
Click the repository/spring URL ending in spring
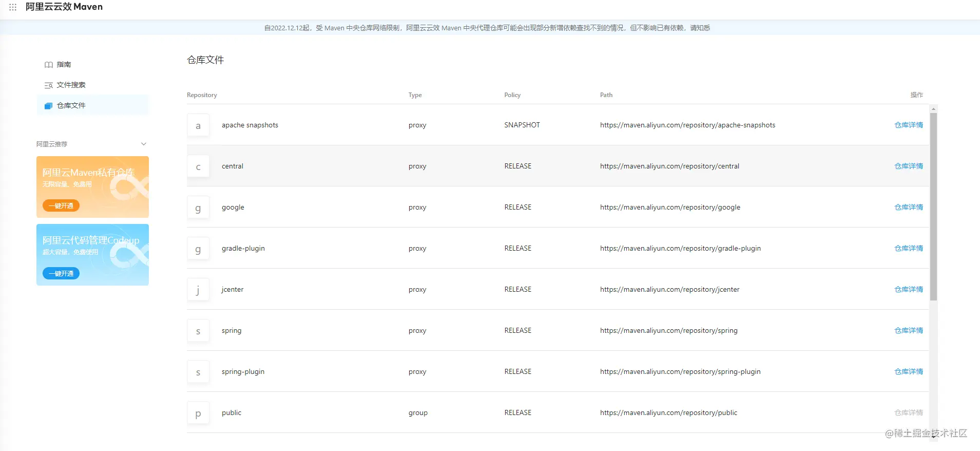pyautogui.click(x=669, y=331)
